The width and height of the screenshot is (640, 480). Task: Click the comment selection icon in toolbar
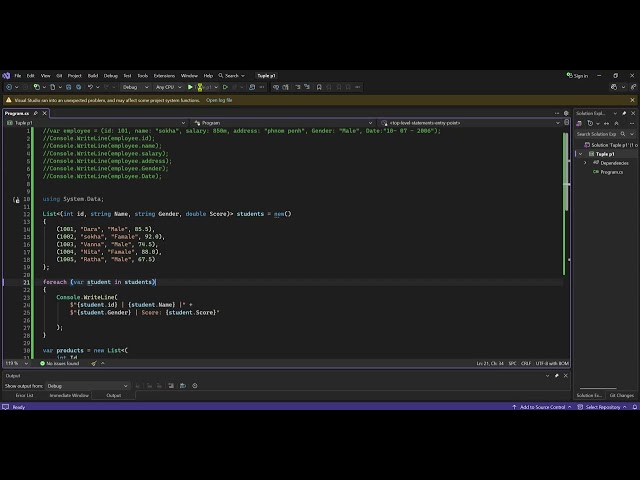pos(298,87)
